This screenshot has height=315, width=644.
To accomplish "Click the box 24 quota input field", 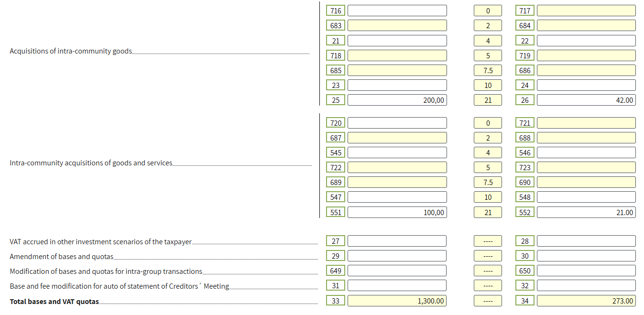I will 586,85.
